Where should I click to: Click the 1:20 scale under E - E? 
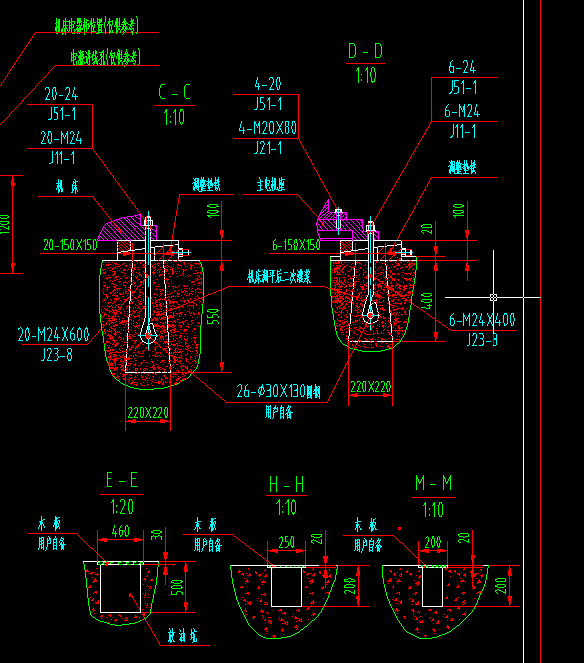coord(122,507)
